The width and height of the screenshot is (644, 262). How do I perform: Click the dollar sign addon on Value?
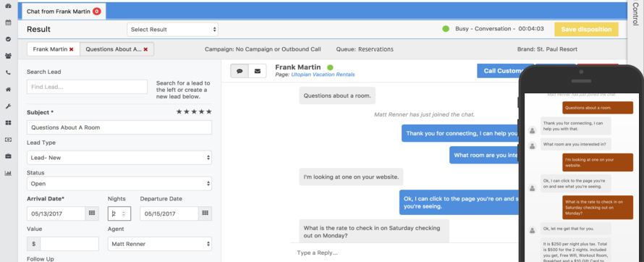click(33, 244)
